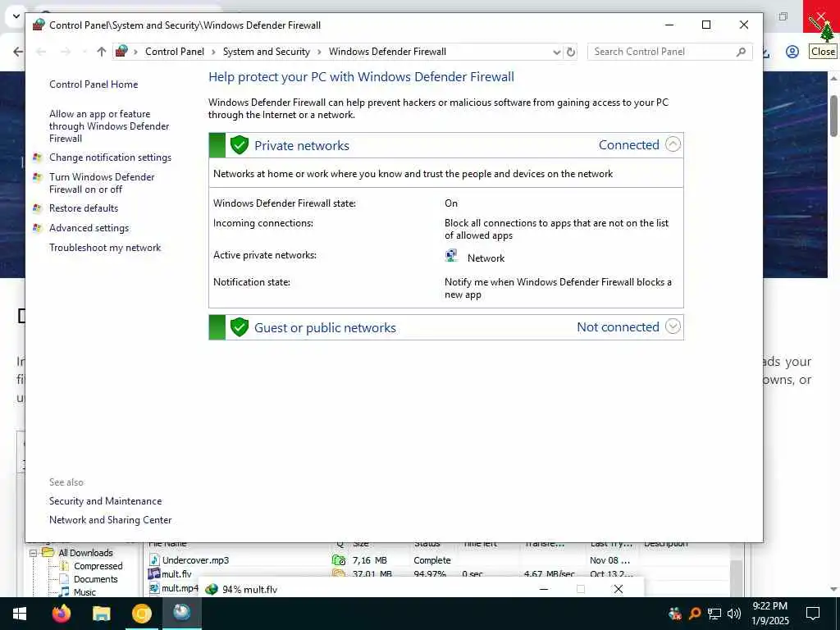Open Allow an app or feature link
Image resolution: width=840 pixels, height=630 pixels.
pyautogui.click(x=109, y=126)
